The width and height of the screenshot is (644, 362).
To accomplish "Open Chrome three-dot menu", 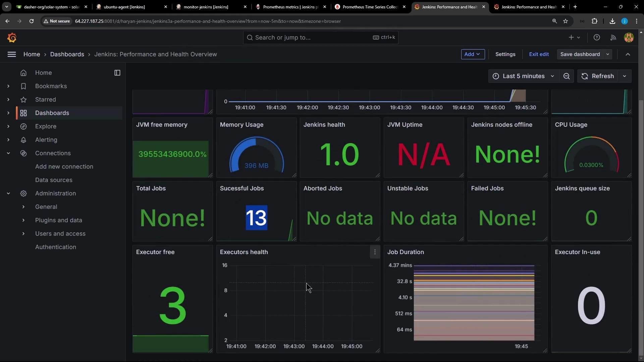I will (x=637, y=21).
